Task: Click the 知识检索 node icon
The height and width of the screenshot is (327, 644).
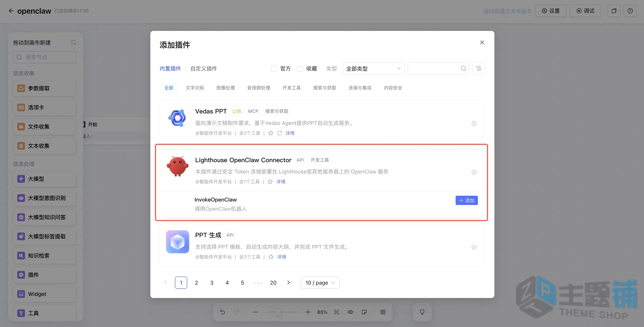Action: click(21, 256)
